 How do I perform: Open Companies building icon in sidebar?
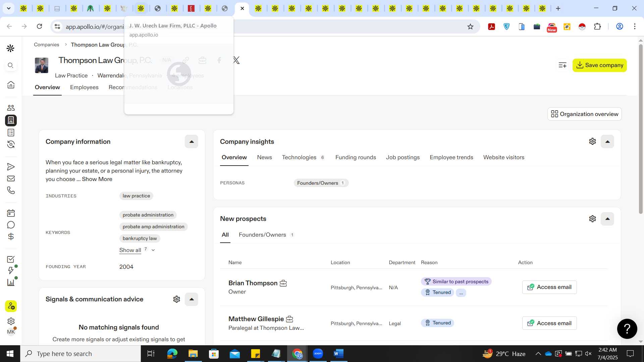tap(11, 120)
